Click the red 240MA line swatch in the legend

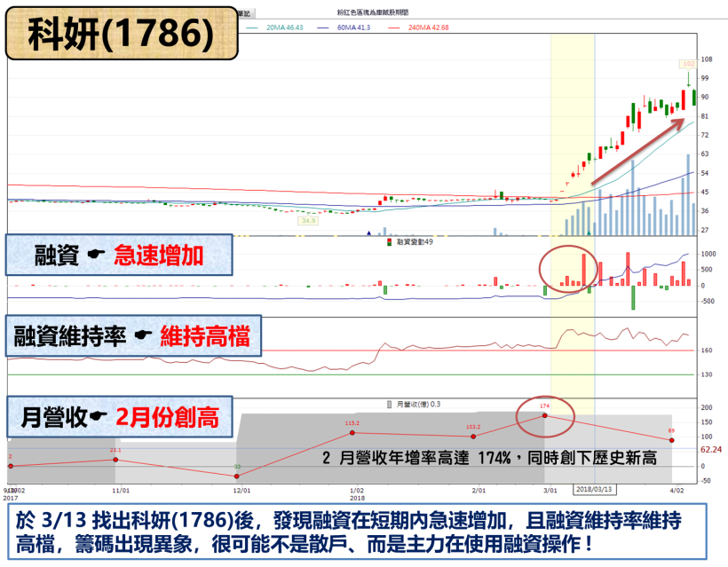[x=393, y=28]
